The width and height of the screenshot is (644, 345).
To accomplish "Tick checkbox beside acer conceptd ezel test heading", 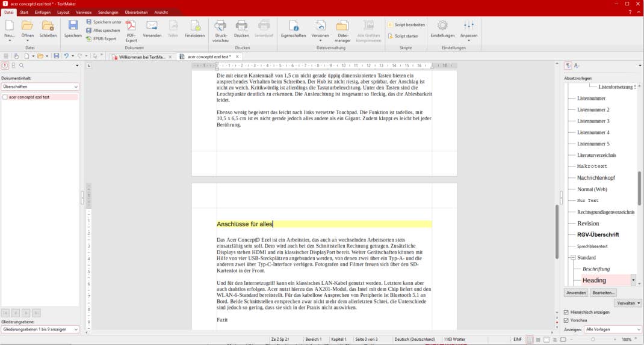I will point(5,97).
